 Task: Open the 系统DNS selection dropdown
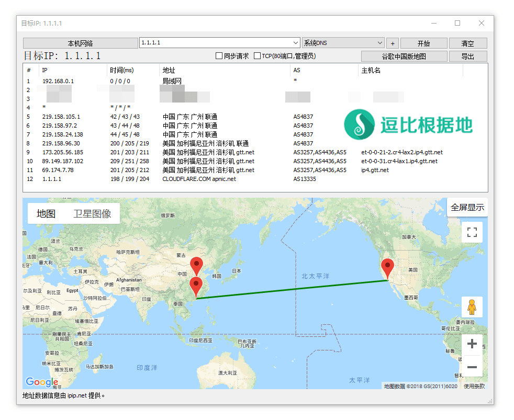point(379,43)
